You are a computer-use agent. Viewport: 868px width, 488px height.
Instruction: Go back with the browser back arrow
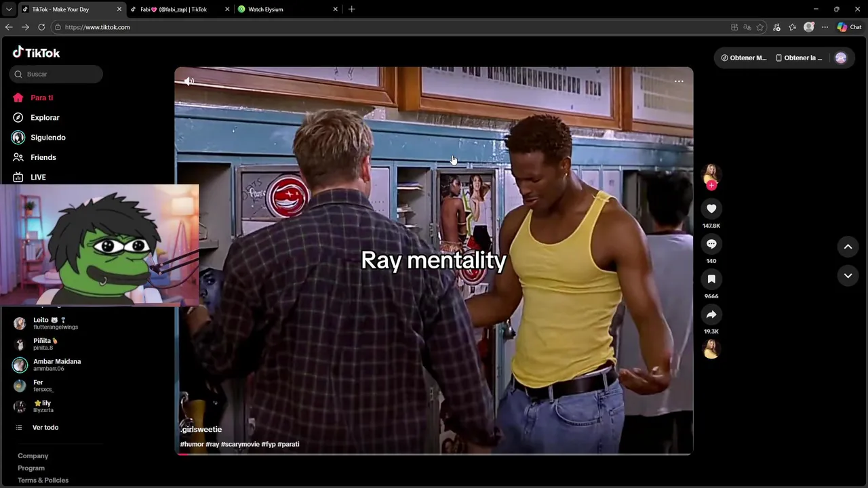pyautogui.click(x=9, y=27)
